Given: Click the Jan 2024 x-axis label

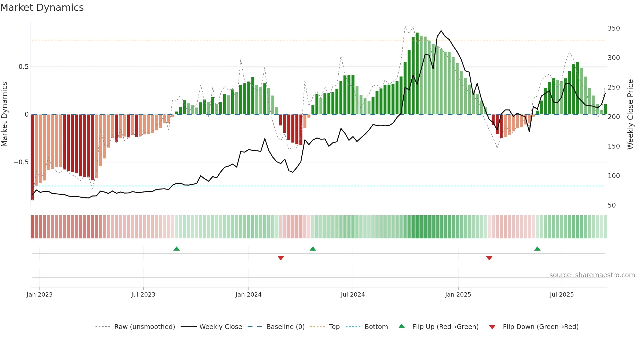Looking at the screenshot, I should pyautogui.click(x=249, y=295).
